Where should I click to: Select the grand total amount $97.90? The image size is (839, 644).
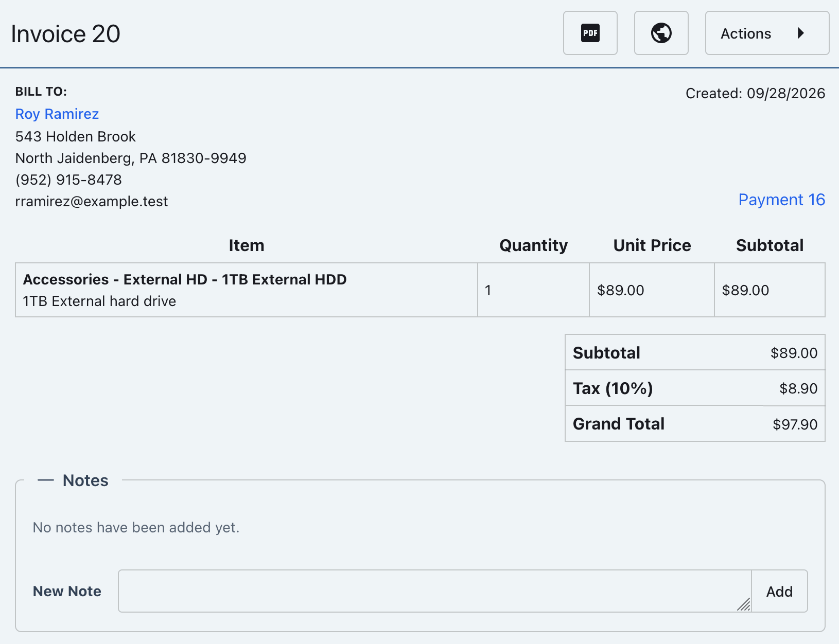click(x=795, y=424)
